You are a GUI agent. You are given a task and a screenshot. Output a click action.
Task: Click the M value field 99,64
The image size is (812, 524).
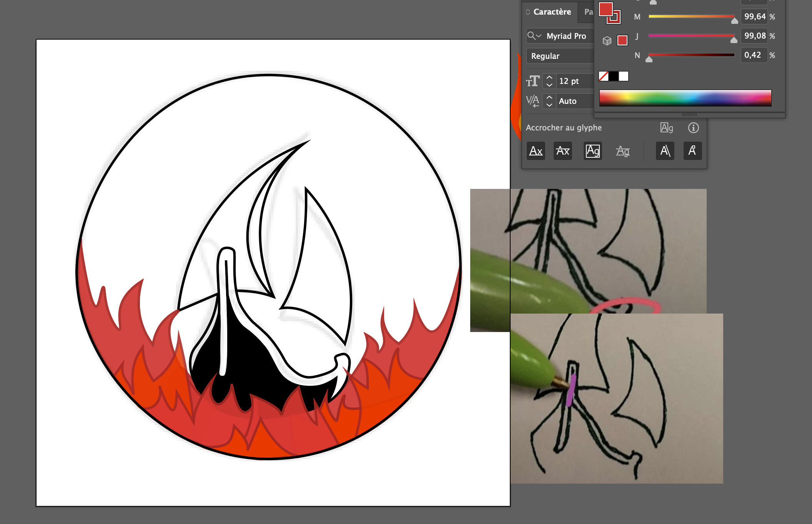pyautogui.click(x=754, y=17)
